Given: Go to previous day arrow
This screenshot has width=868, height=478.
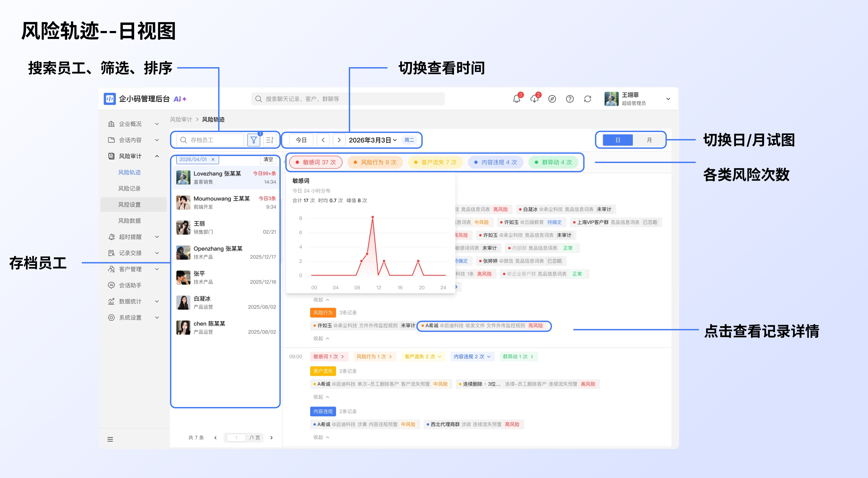Looking at the screenshot, I should (x=323, y=140).
